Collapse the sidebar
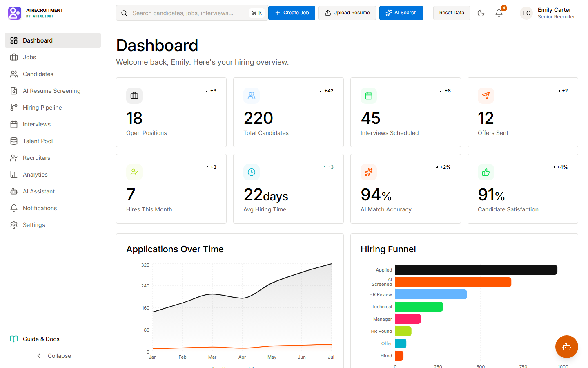Image resolution: width=588 pixels, height=368 pixels. (53, 356)
